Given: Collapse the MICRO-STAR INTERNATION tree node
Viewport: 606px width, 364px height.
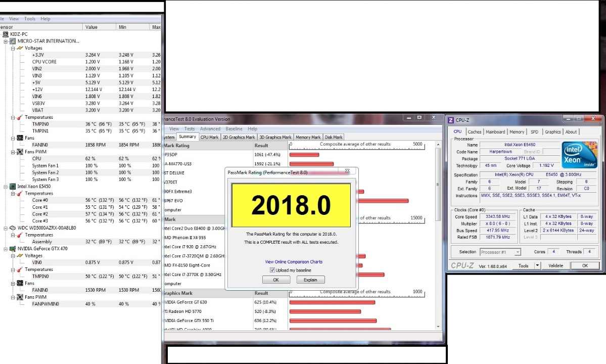Looking at the screenshot, I should 6,41.
